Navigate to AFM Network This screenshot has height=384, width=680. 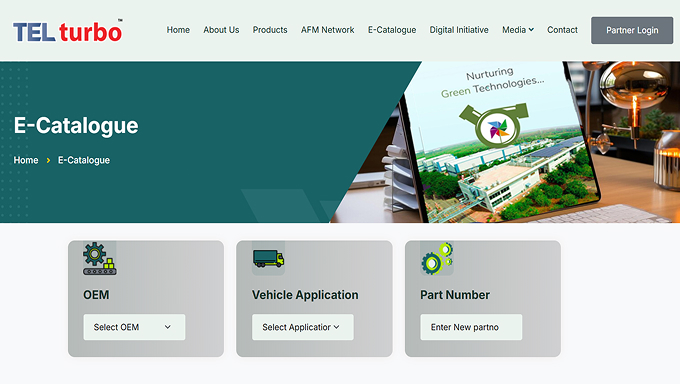(327, 30)
